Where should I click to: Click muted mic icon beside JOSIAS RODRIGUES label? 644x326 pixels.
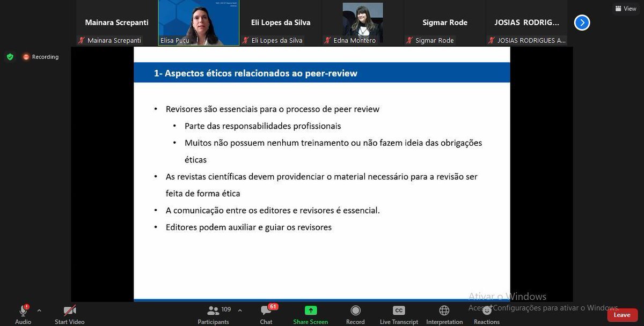pyautogui.click(x=492, y=40)
